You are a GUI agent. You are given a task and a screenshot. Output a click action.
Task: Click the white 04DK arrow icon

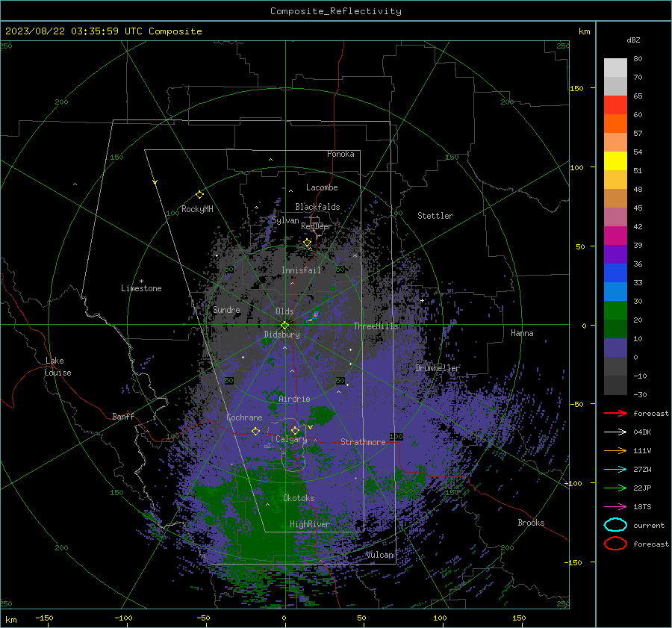pos(615,432)
